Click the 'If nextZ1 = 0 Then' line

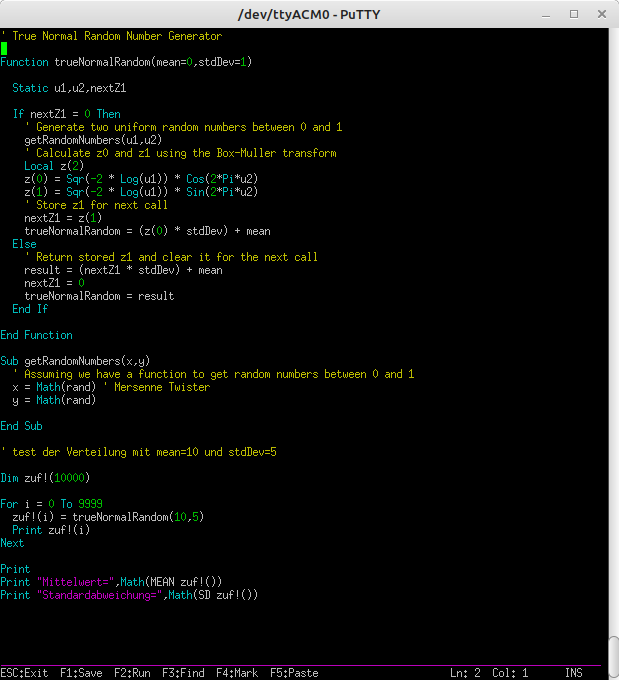click(66, 114)
